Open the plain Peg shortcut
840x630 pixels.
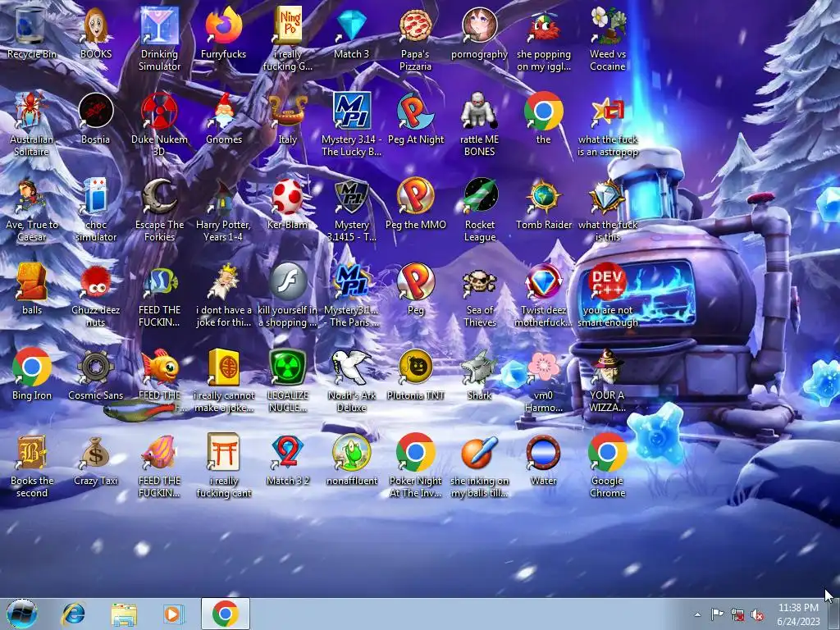click(415, 289)
